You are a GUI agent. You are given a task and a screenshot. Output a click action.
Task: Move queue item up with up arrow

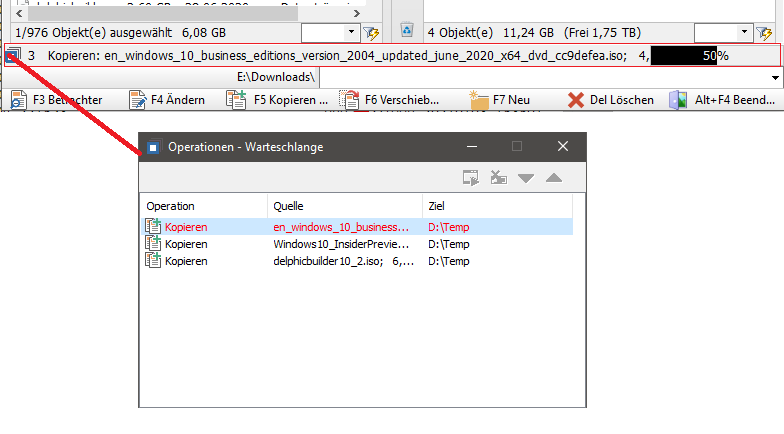(x=553, y=178)
